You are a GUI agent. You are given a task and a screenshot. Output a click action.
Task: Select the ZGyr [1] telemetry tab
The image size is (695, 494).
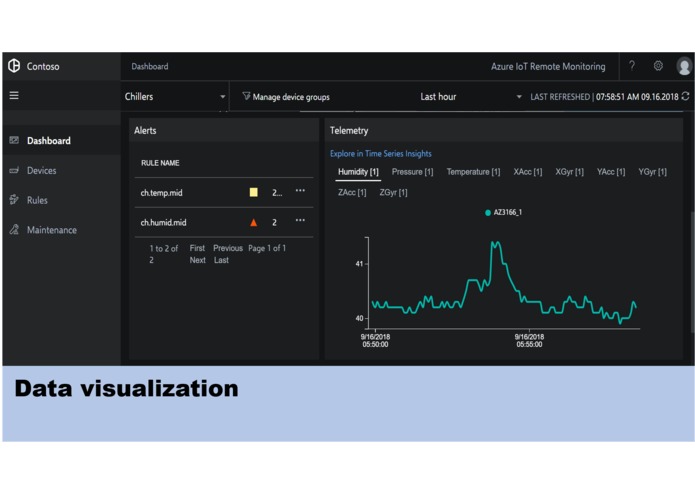pyautogui.click(x=393, y=192)
